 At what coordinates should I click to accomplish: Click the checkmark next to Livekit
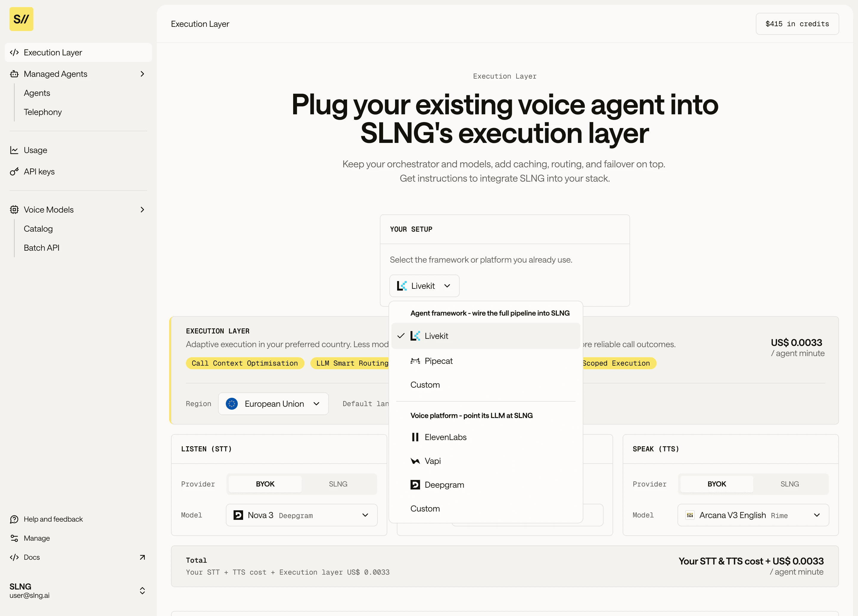(x=401, y=336)
